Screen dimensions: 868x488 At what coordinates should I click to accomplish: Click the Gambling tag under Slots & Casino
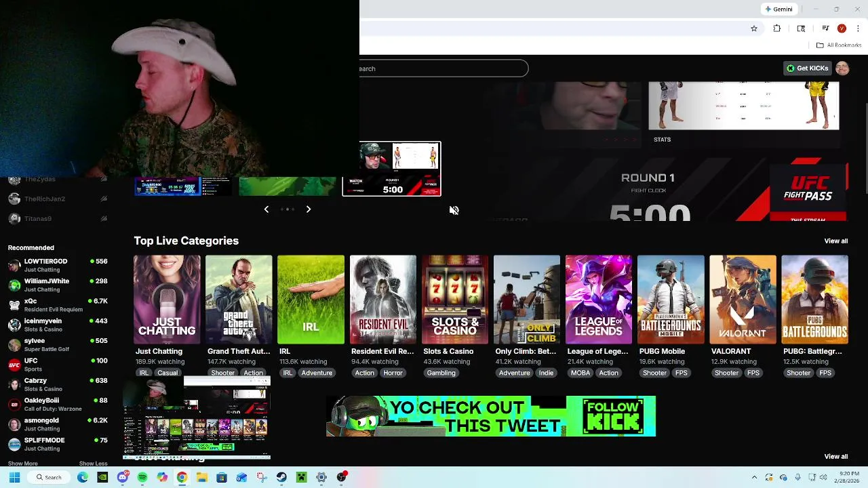(441, 373)
